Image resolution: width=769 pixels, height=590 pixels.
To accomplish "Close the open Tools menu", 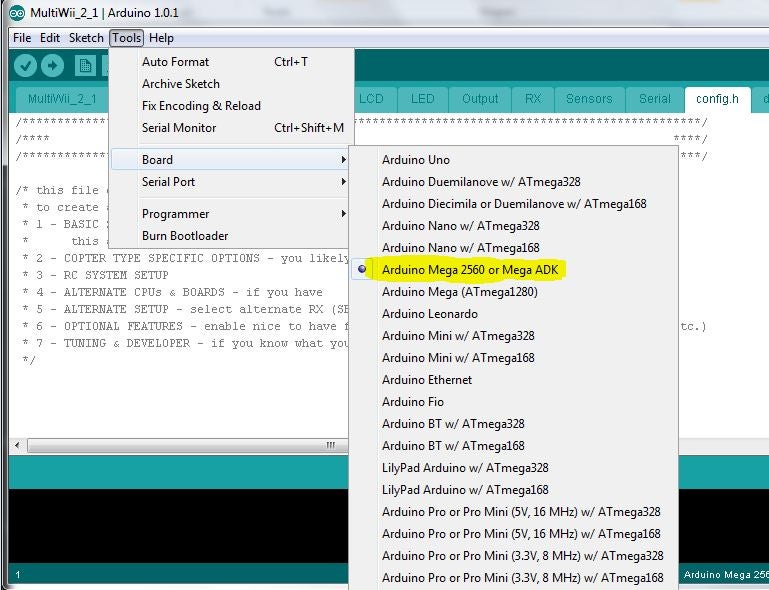I will 127,38.
